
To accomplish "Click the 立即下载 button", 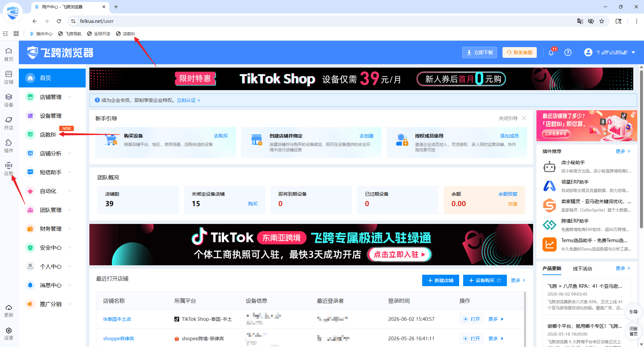I will [x=480, y=52].
